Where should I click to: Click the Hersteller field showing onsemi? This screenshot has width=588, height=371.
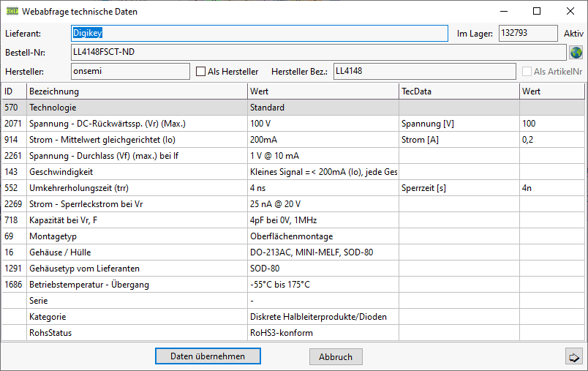pyautogui.click(x=130, y=71)
